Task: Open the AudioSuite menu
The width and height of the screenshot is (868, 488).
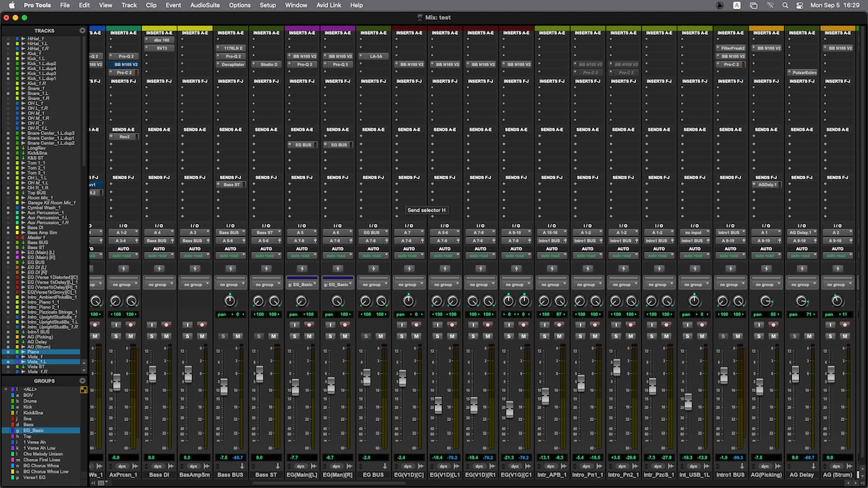Action: click(205, 5)
